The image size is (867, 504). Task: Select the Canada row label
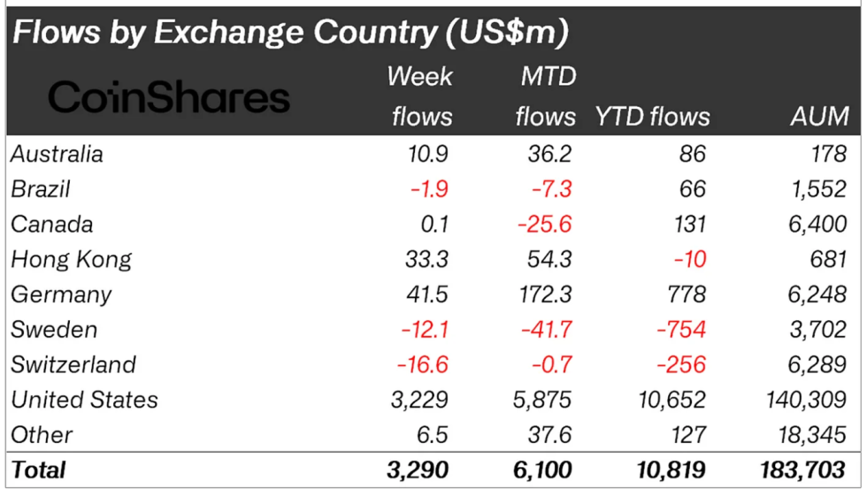tap(51, 225)
